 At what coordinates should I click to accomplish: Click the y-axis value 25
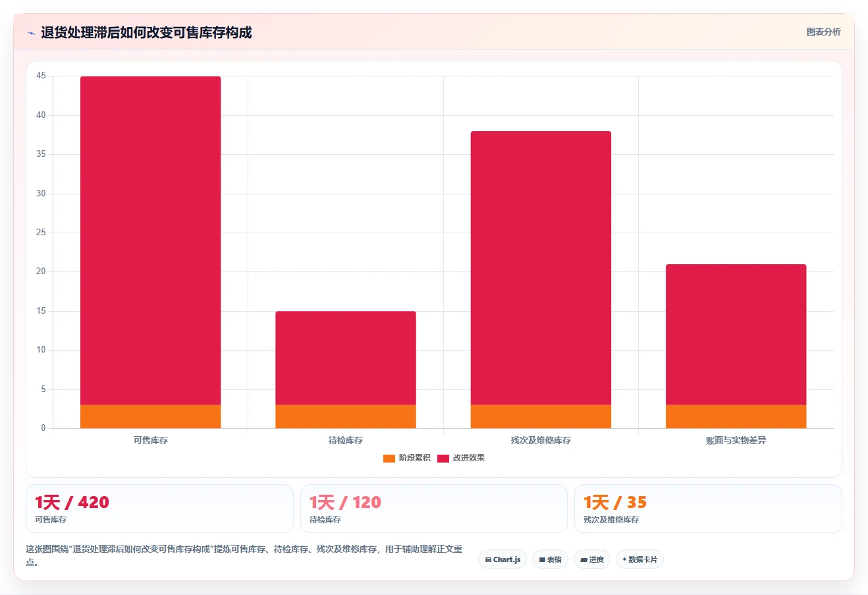click(41, 233)
